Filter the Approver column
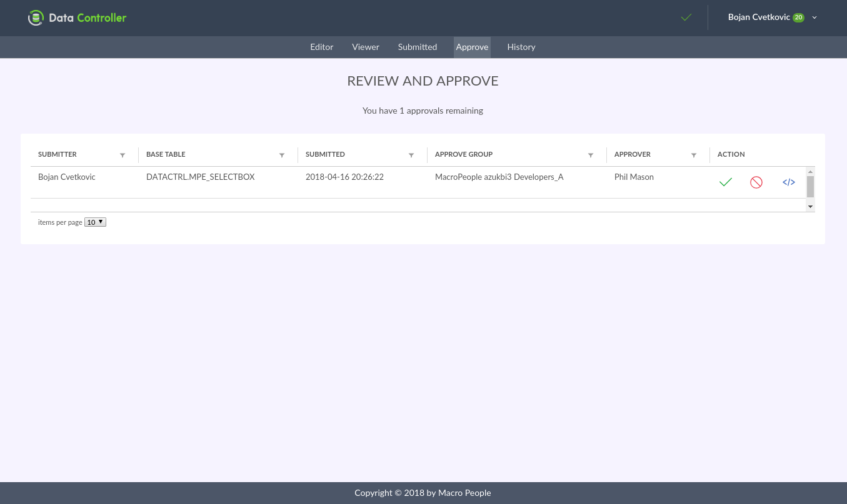Screen dimensions: 847x504 [x=694, y=155]
